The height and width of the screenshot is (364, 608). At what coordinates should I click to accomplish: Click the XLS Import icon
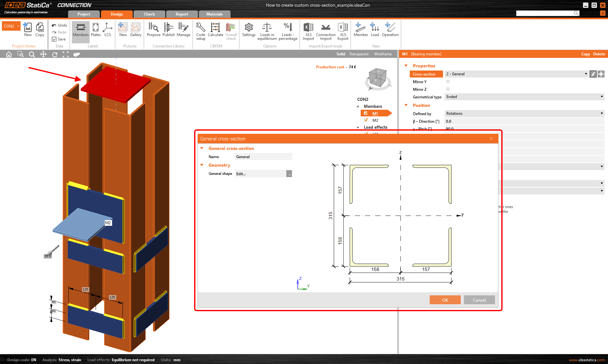point(308,31)
